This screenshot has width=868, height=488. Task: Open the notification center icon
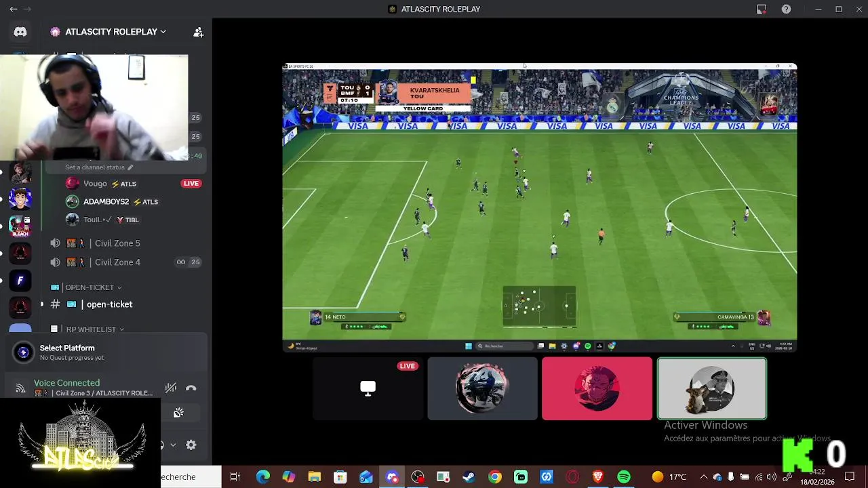pos(849,477)
